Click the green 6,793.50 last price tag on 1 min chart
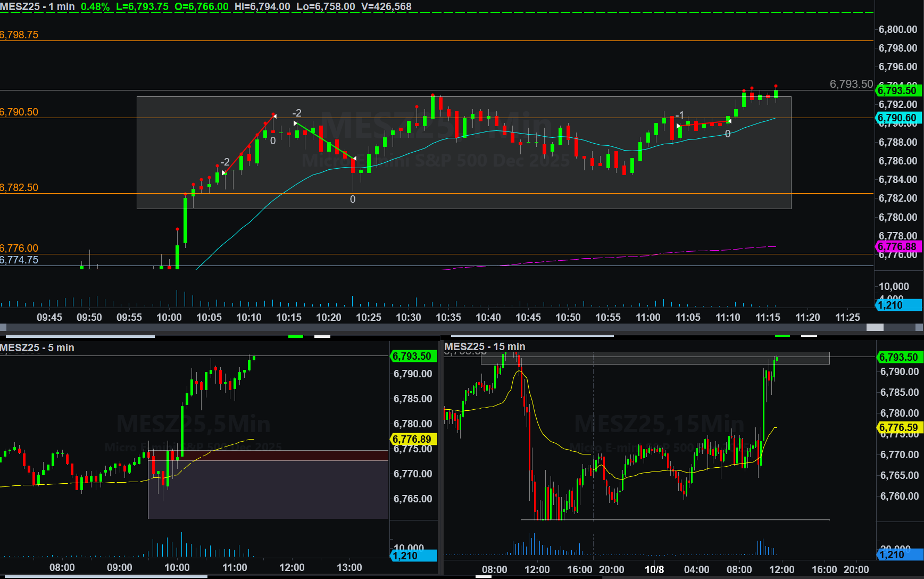924x579 pixels. click(x=897, y=90)
